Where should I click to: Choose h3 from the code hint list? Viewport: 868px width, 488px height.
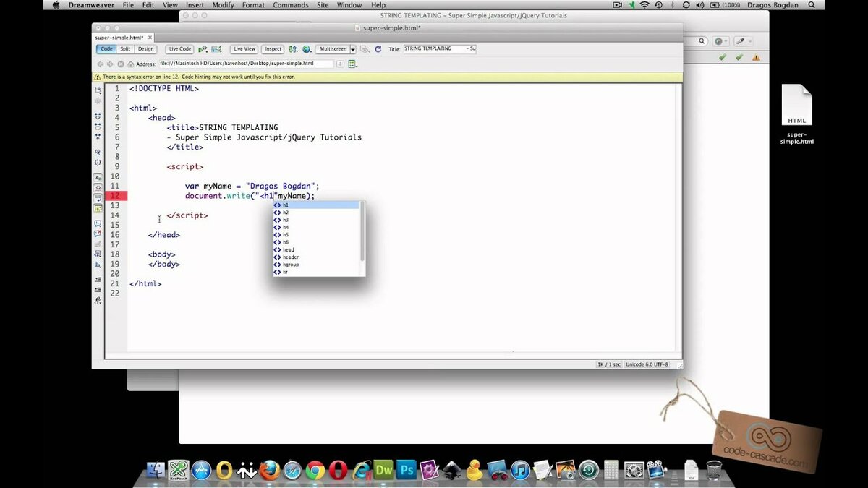tap(315, 220)
